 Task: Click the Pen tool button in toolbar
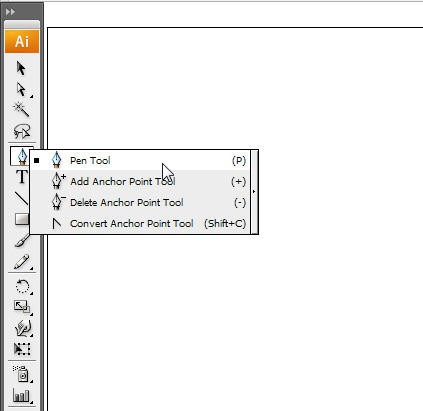21,156
